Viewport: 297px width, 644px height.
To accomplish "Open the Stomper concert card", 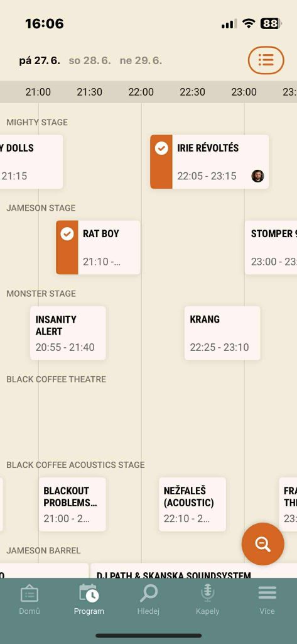I will [x=271, y=247].
